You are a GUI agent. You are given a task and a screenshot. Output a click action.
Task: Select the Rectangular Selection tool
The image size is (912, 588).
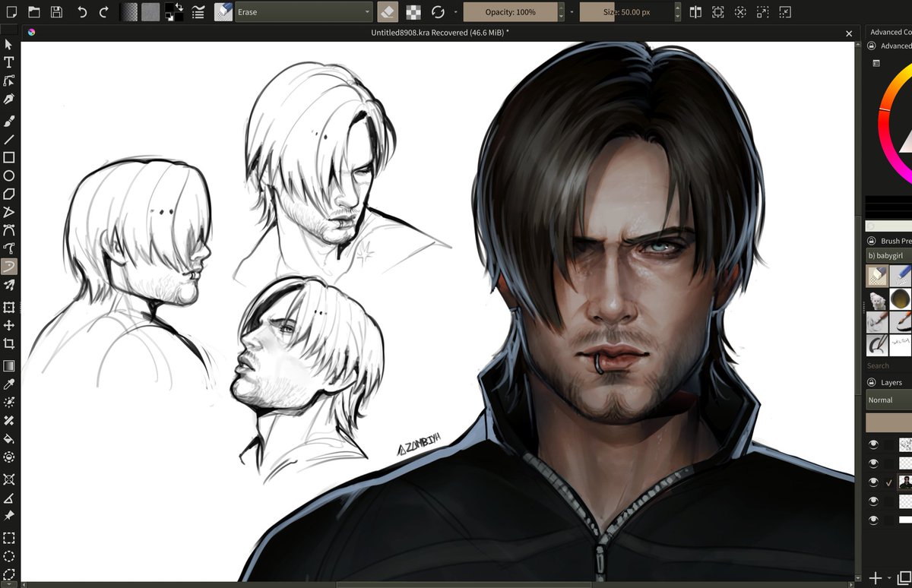[9, 539]
